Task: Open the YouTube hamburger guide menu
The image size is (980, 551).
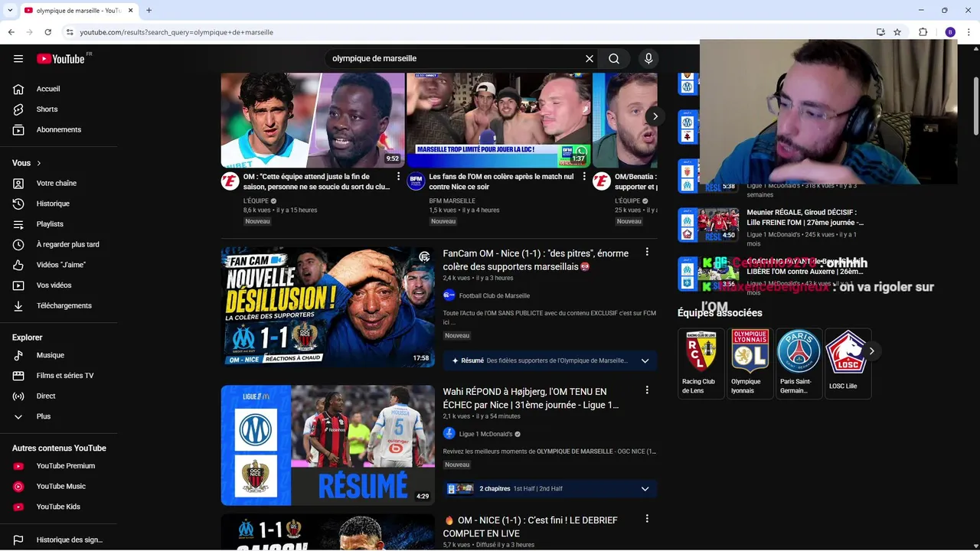Action: [18, 59]
